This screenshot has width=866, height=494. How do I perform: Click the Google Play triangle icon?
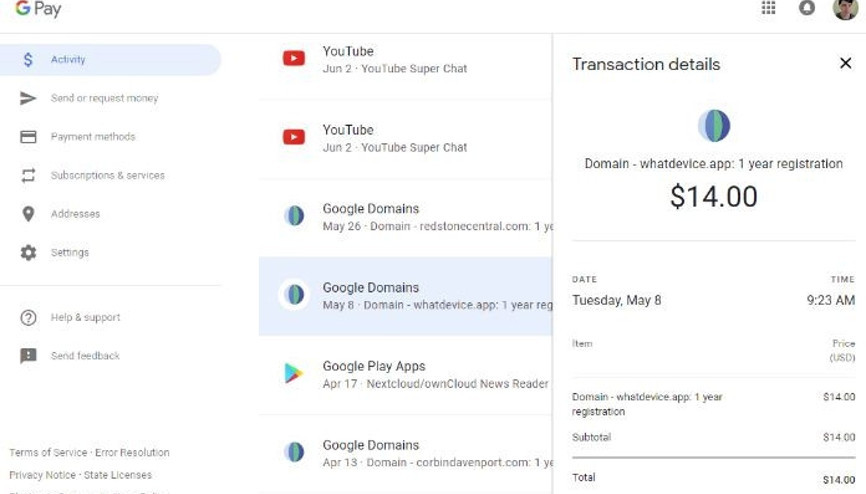(x=293, y=374)
